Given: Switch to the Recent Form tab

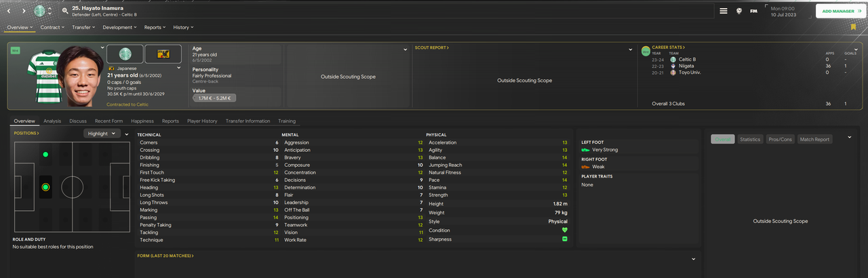Looking at the screenshot, I should click(108, 121).
